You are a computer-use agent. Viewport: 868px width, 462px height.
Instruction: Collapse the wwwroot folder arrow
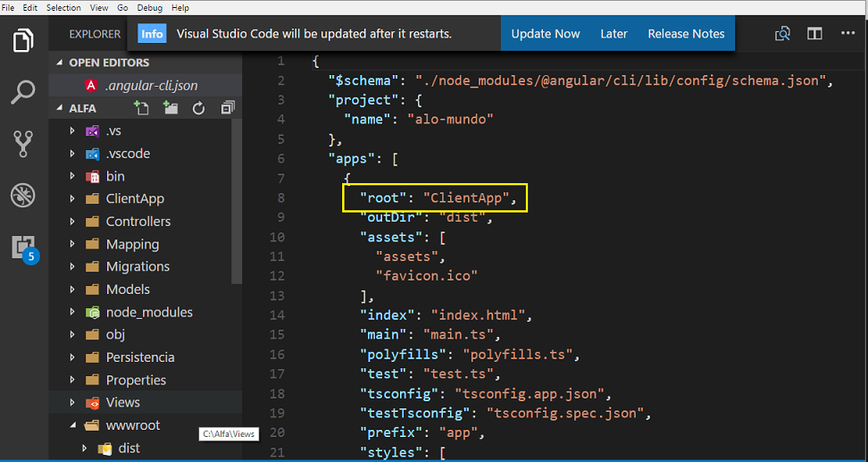click(x=72, y=426)
